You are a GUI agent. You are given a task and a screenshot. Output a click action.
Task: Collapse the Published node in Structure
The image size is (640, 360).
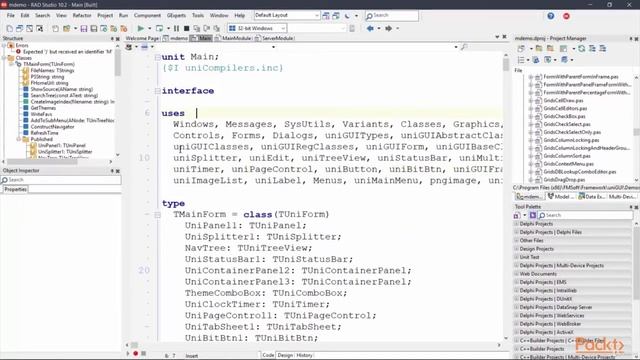point(18,139)
